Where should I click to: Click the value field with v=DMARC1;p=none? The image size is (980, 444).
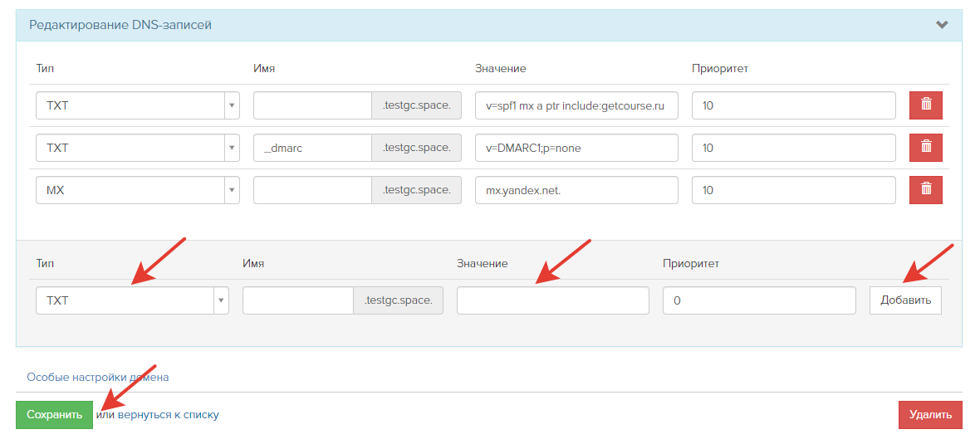[x=576, y=148]
